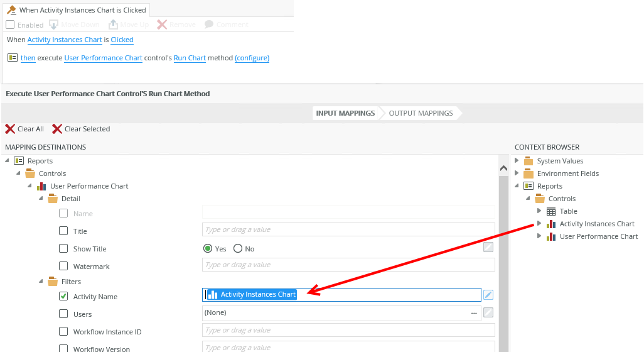Click the gavel rule icon in tab header
Image resolution: width=644 pixels, height=352 pixels.
11,10
